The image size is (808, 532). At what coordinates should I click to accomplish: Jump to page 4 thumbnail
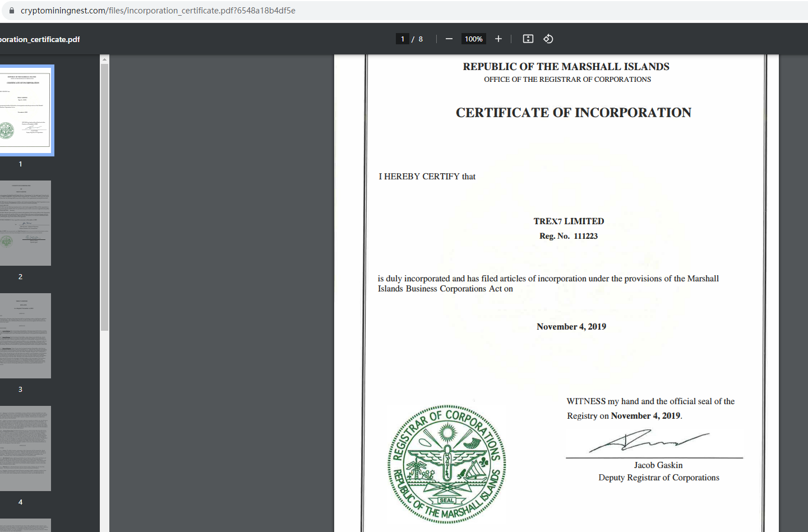(x=25, y=448)
